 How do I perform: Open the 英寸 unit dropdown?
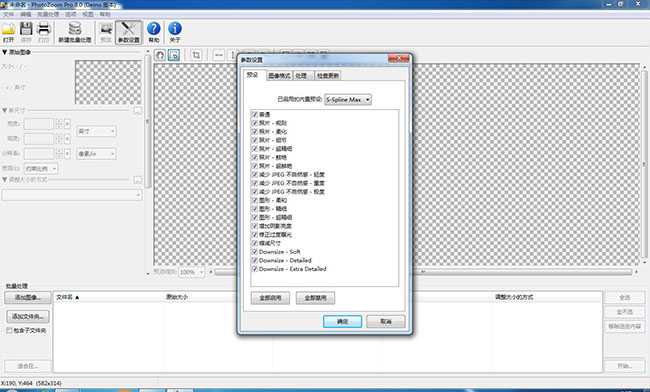pyautogui.click(x=96, y=131)
